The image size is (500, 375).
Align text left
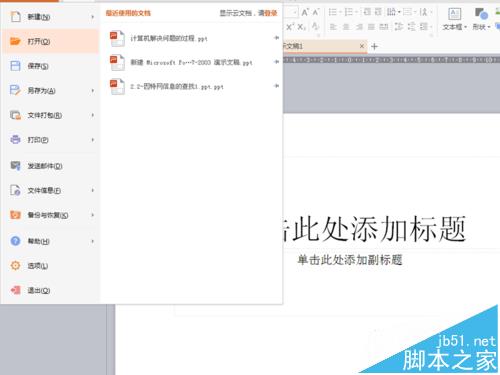point(333,27)
